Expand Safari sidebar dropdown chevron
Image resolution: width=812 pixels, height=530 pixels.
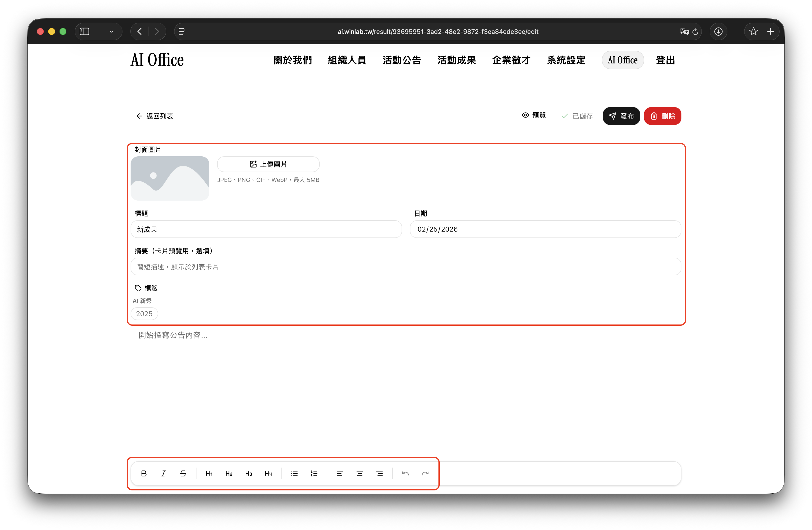tap(111, 31)
